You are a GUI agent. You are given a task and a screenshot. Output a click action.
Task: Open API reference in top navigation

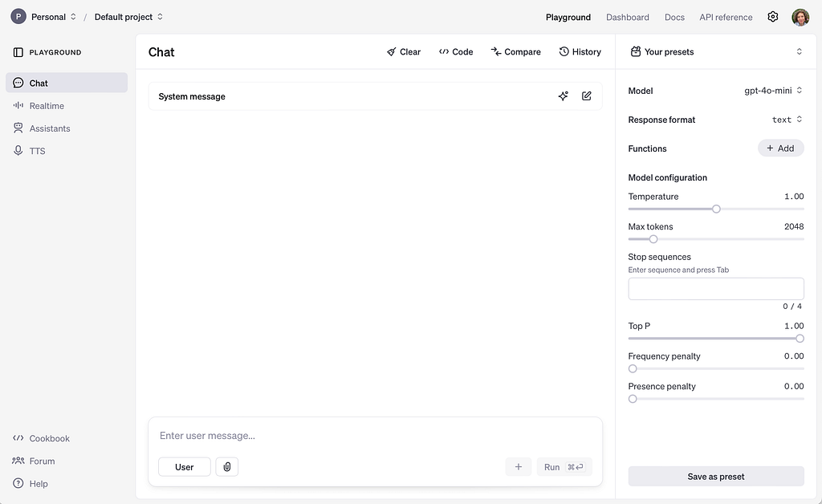[726, 18]
